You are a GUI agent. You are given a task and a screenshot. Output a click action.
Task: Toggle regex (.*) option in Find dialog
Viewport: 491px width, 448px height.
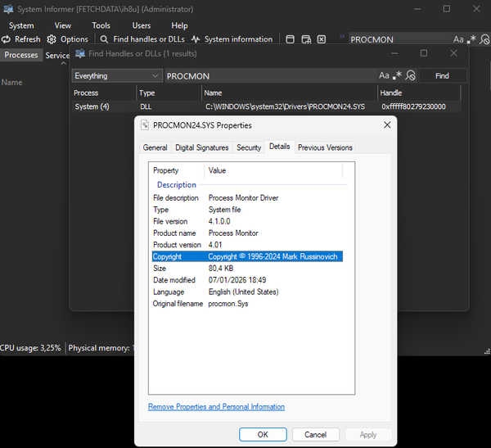(x=398, y=75)
